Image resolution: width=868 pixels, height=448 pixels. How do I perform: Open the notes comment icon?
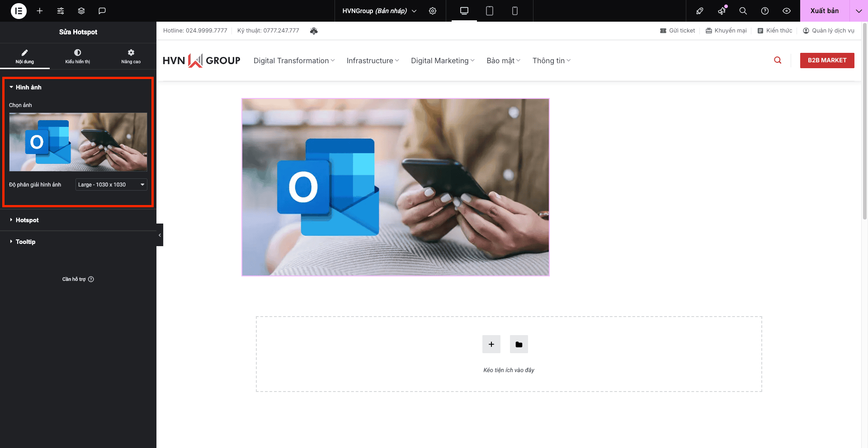coord(102,11)
